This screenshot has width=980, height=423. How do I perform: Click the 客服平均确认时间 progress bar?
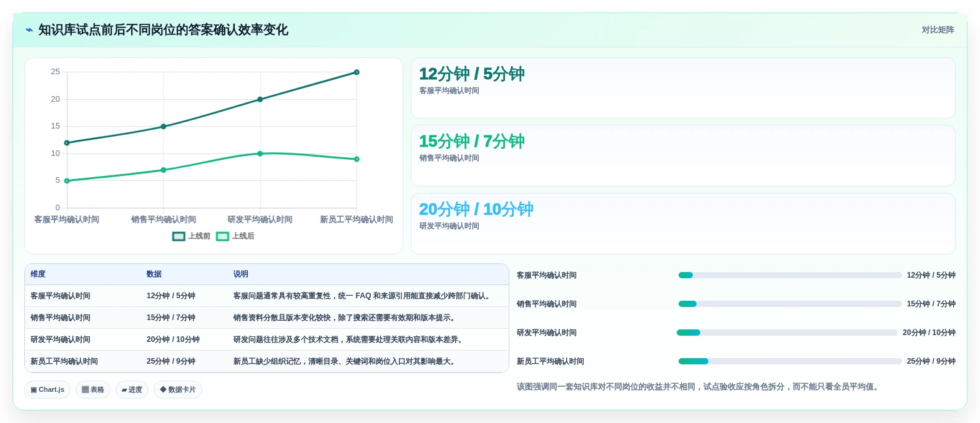click(x=790, y=275)
